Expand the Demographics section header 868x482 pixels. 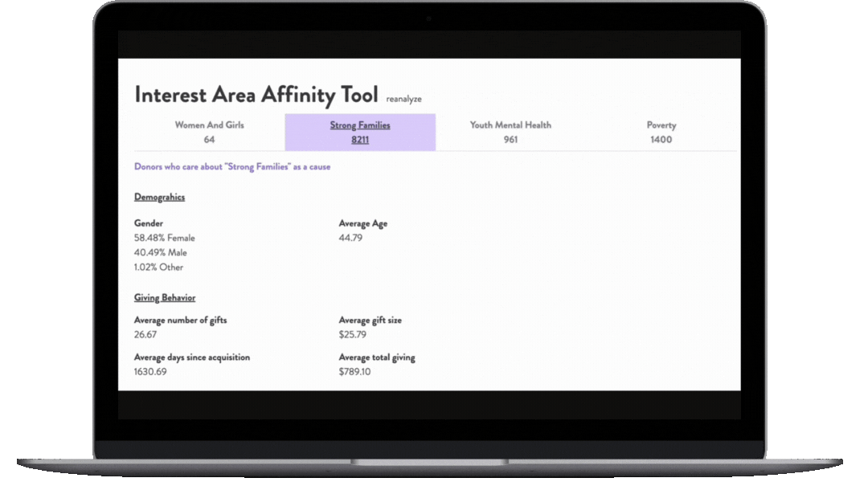click(158, 197)
